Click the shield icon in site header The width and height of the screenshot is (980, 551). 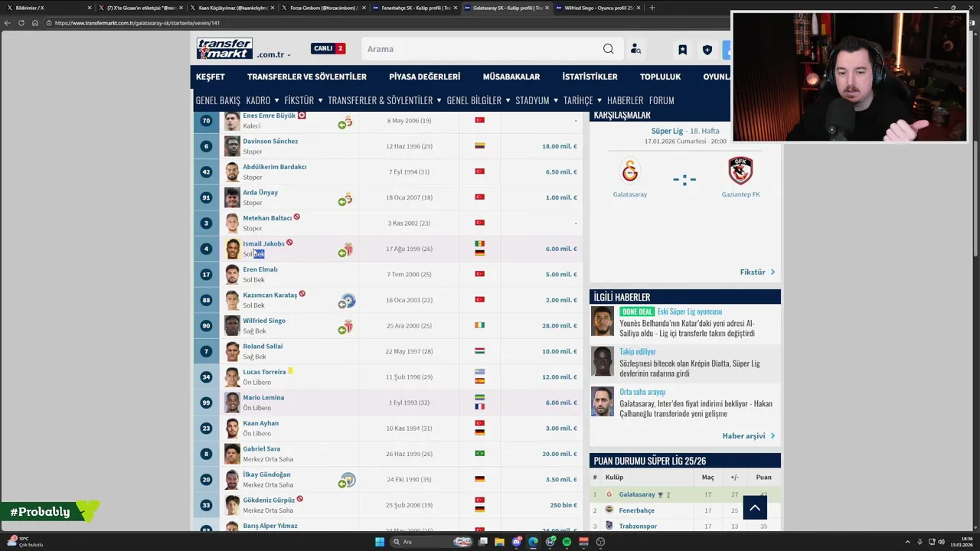[x=707, y=50]
